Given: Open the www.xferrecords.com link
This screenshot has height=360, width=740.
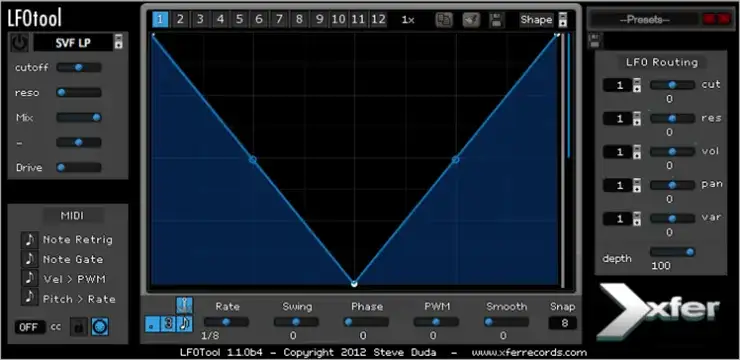Looking at the screenshot, I should point(529,352).
